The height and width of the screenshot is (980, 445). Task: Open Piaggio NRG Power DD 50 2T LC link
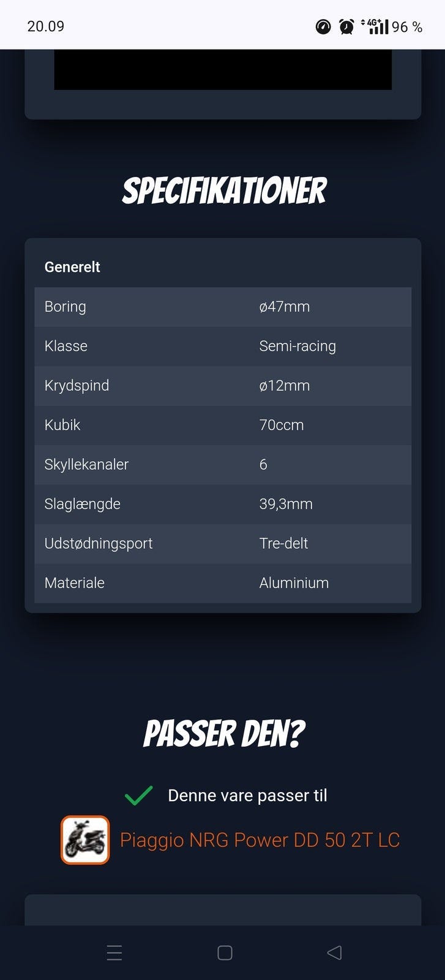(260, 840)
